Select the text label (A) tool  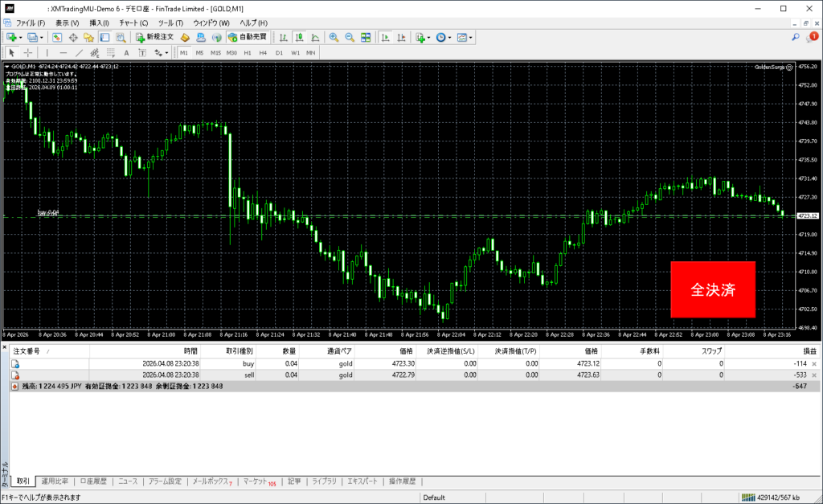pyautogui.click(x=126, y=52)
